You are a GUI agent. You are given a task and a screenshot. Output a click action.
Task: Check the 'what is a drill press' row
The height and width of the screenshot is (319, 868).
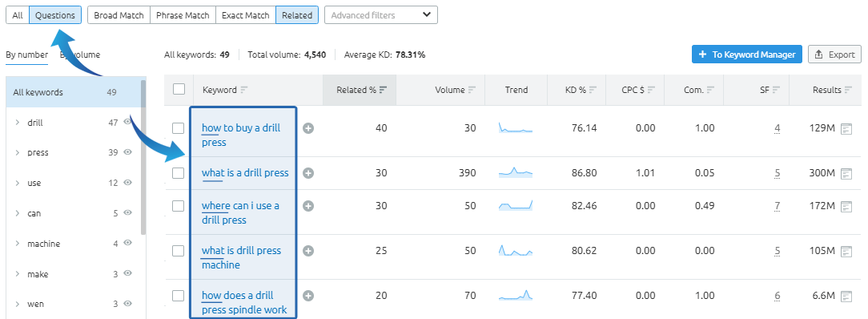tap(178, 173)
